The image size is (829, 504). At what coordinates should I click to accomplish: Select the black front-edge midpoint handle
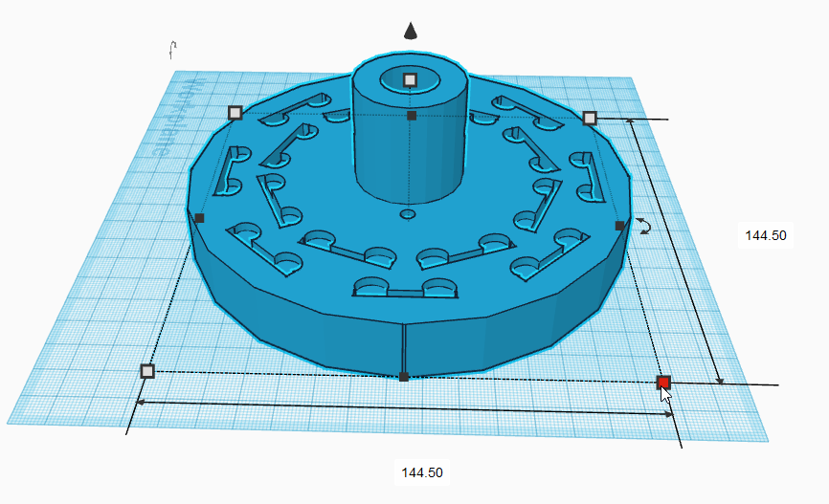[x=404, y=377]
